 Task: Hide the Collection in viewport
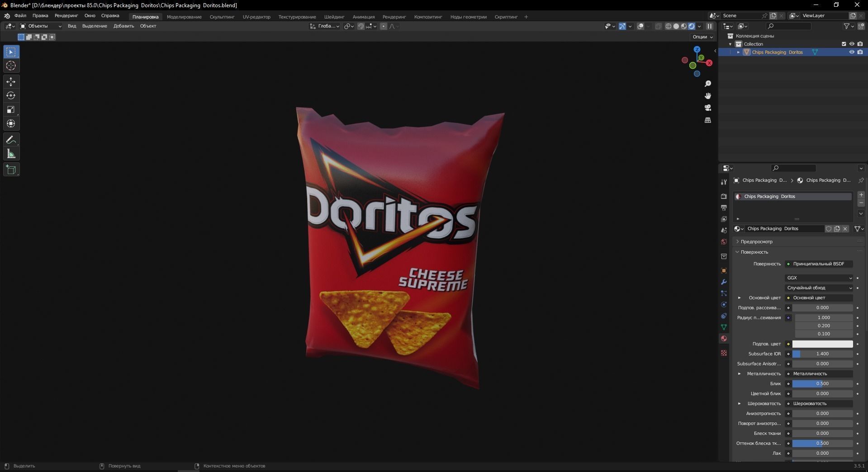click(x=852, y=44)
